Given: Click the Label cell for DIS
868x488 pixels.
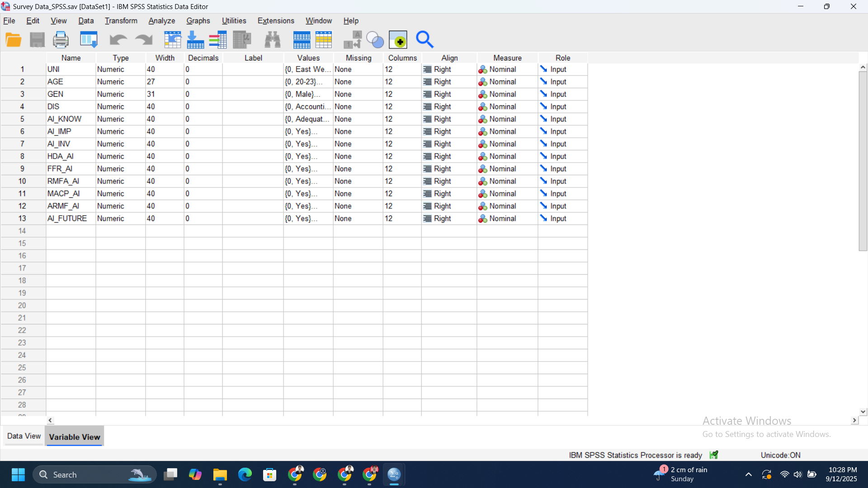Looking at the screenshot, I should coord(253,107).
